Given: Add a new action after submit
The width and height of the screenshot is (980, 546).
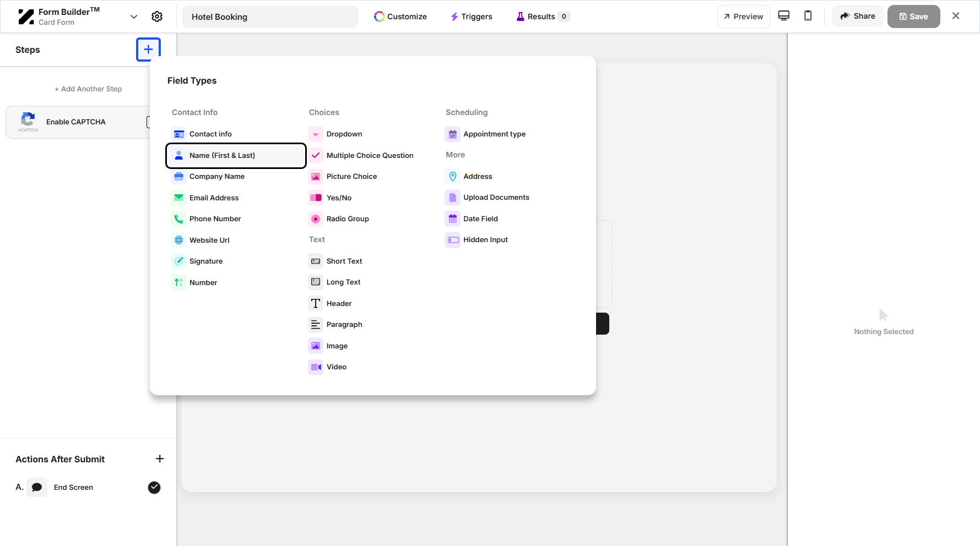Looking at the screenshot, I should (x=160, y=458).
